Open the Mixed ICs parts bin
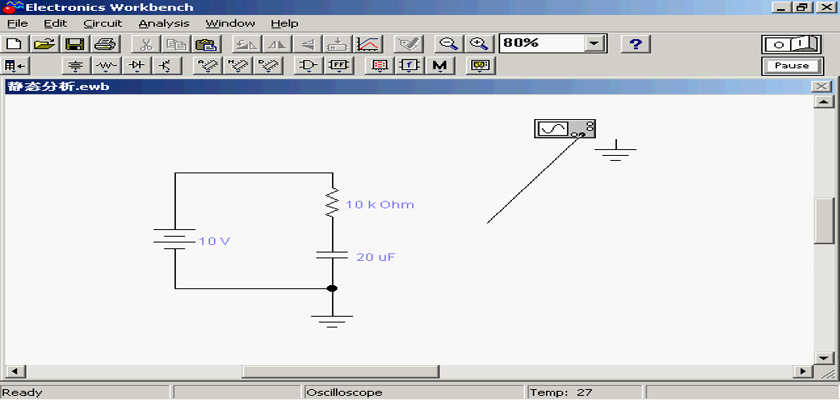Viewport: 840px width, 400px height. coord(237,66)
